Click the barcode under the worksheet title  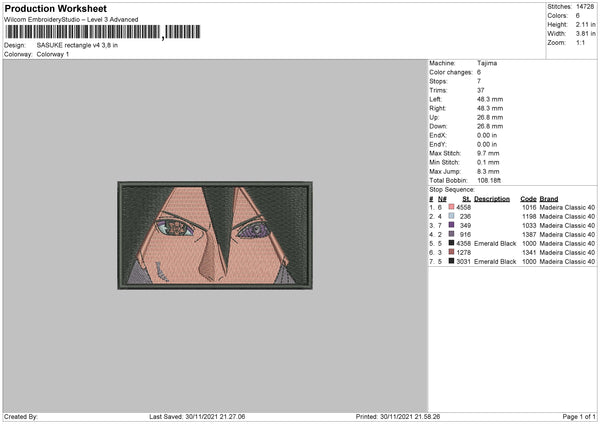coord(102,32)
